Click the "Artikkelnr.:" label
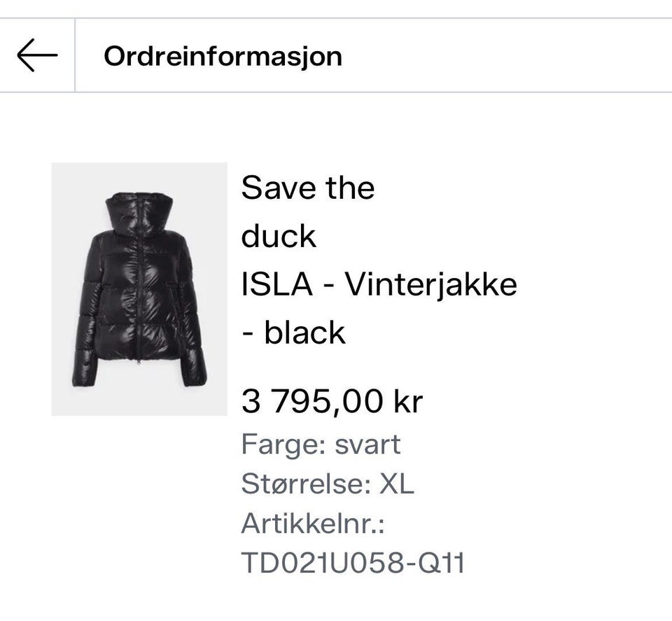This screenshot has width=672, height=621. 313,524
